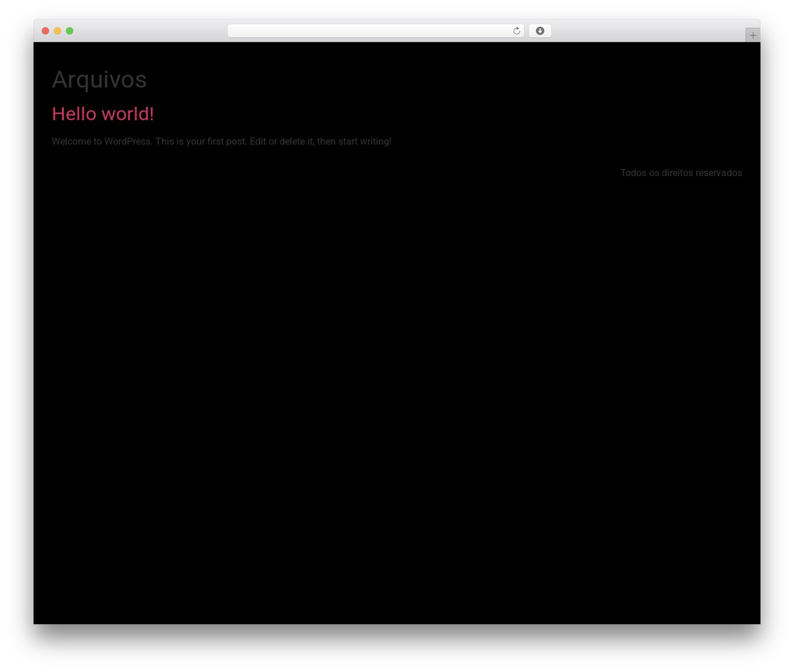
Task: Add a new tab with plus button
Action: [x=752, y=35]
